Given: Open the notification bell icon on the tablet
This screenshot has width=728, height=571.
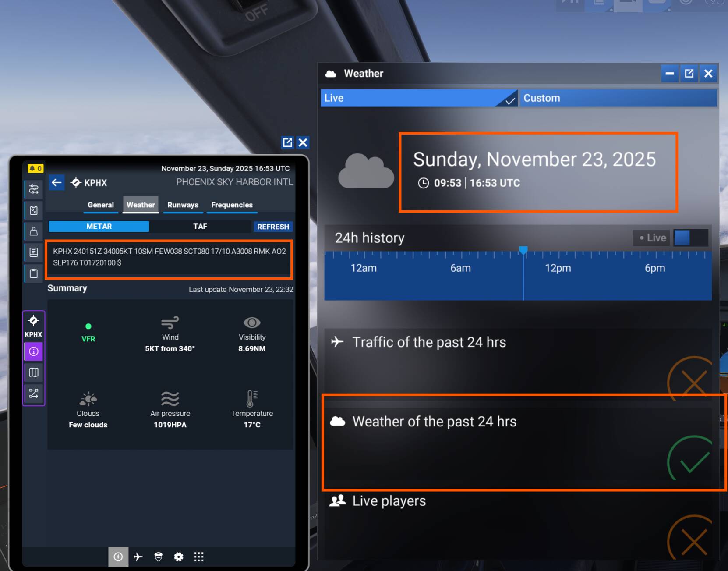Looking at the screenshot, I should (x=35, y=168).
